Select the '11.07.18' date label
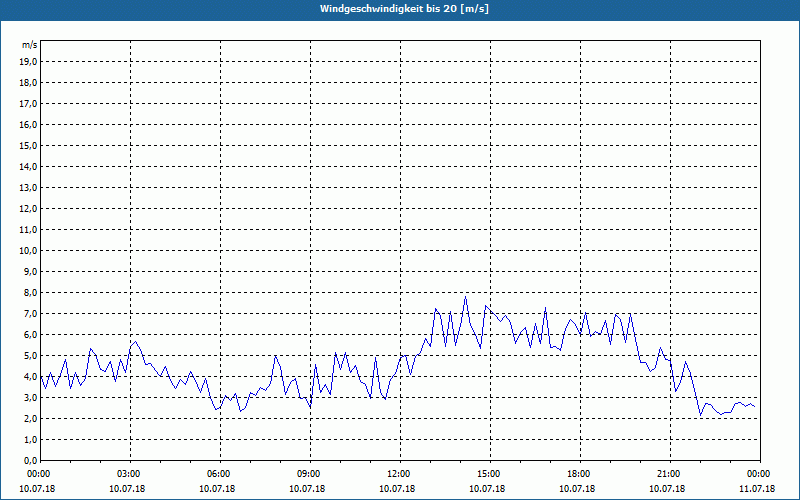 757,489
